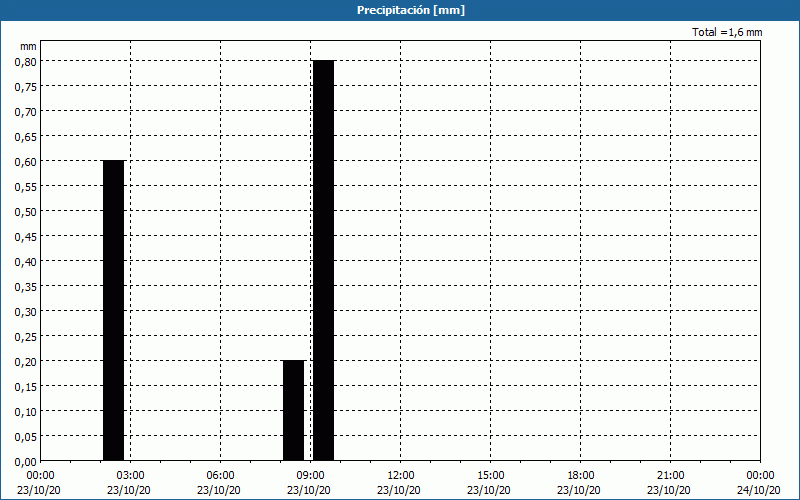Image resolution: width=800 pixels, height=500 pixels.
Task: Click the 24/10/20 date label
Action: pos(759,490)
